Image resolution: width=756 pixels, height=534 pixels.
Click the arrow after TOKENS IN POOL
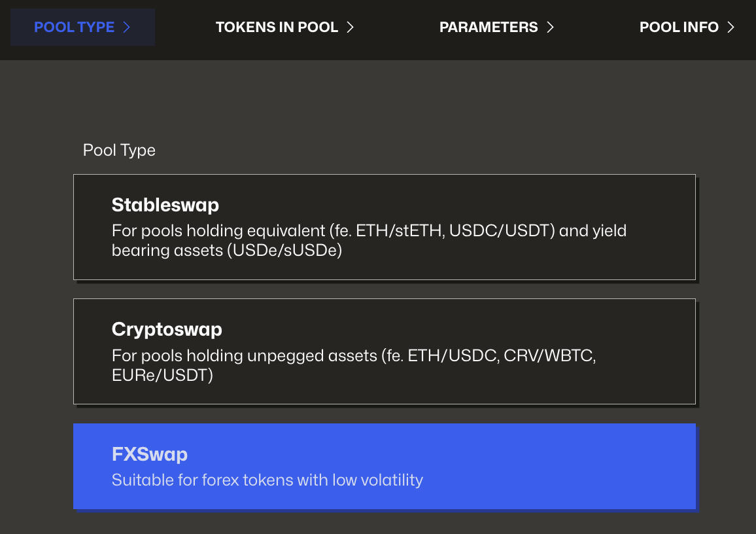[x=351, y=27]
